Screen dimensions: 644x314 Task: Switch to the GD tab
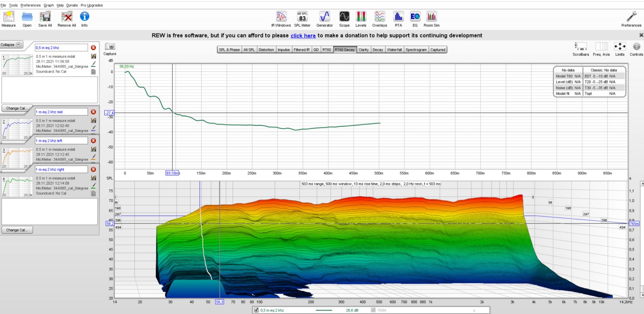tap(316, 50)
